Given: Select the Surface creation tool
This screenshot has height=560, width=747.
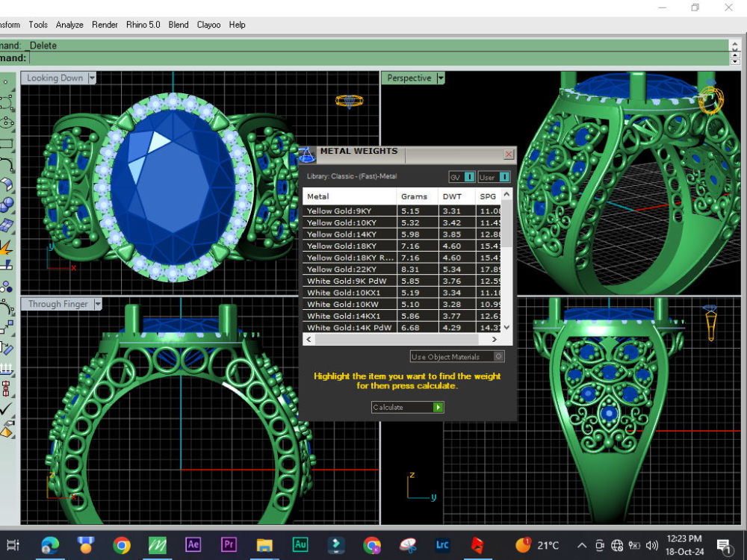Looking at the screenshot, I should click(x=6, y=184).
